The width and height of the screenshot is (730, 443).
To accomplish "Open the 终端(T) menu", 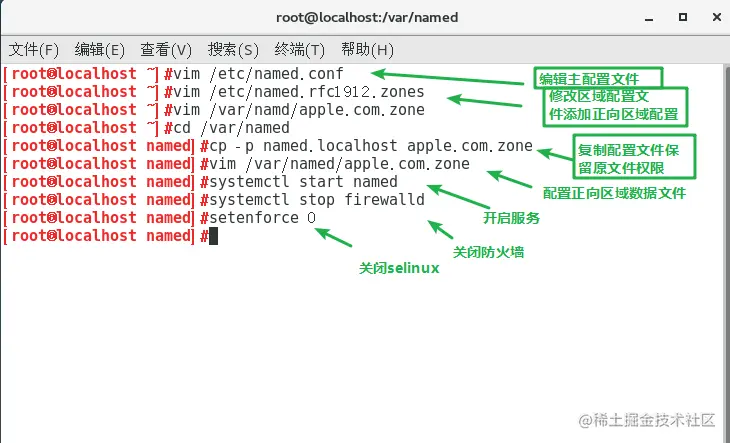I will pyautogui.click(x=299, y=49).
